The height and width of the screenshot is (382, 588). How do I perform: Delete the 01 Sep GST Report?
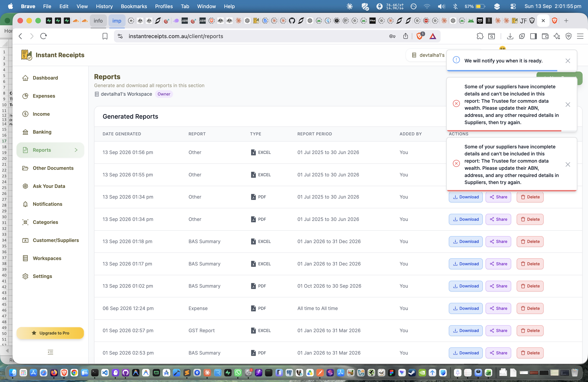(530, 331)
